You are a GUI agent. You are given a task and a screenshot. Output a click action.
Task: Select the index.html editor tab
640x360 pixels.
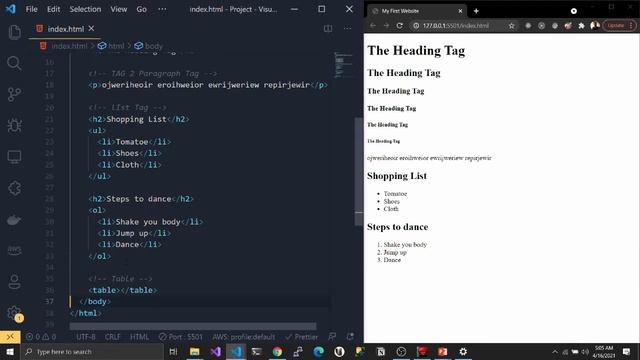tap(64, 29)
